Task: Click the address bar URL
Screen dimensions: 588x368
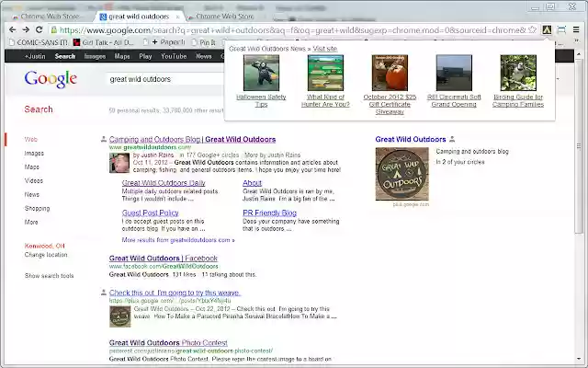Action: click(x=292, y=30)
